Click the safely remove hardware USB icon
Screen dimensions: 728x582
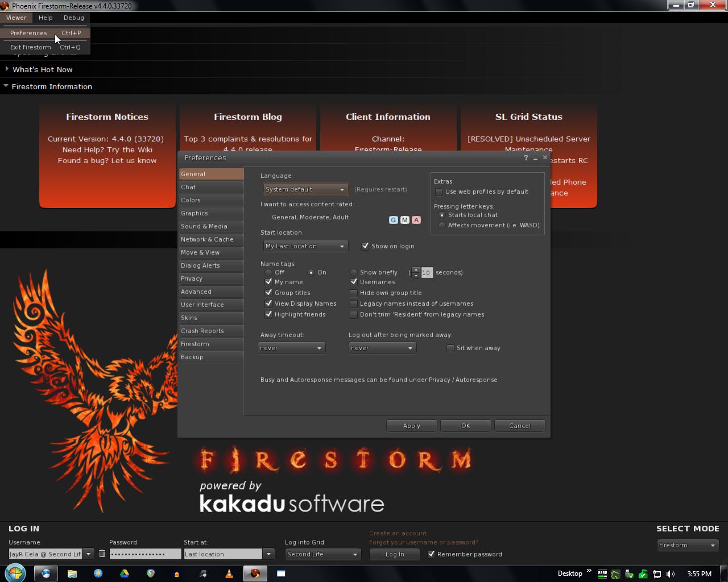point(630,573)
